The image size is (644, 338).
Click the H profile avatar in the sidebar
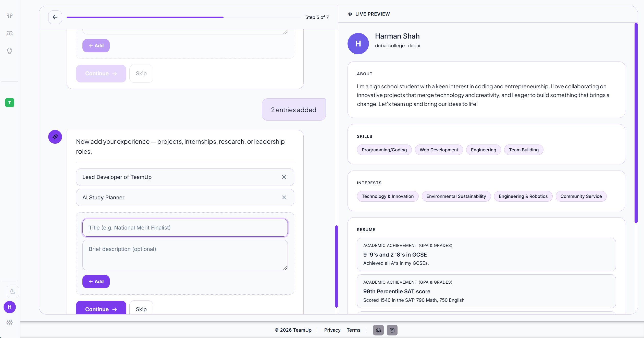click(x=10, y=307)
